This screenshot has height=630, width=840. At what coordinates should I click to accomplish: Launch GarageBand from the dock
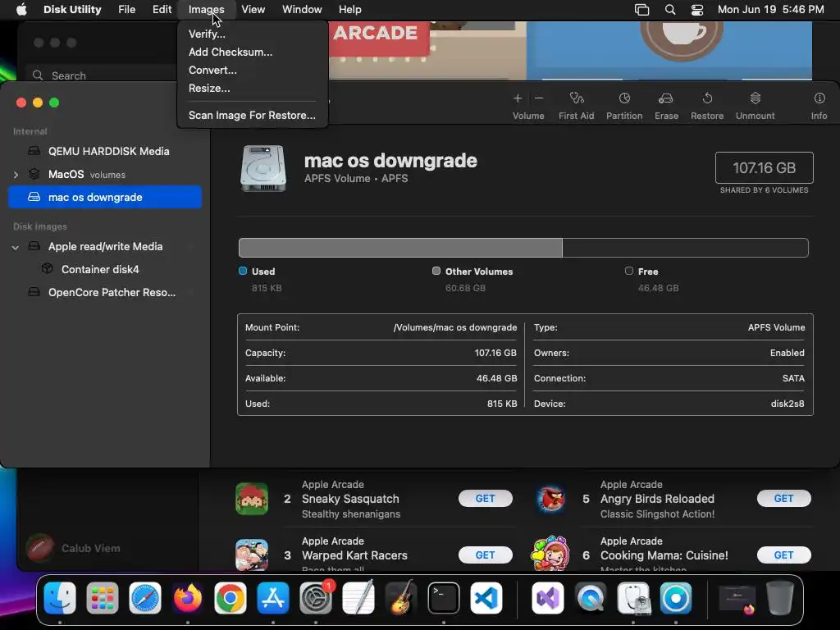(400, 597)
